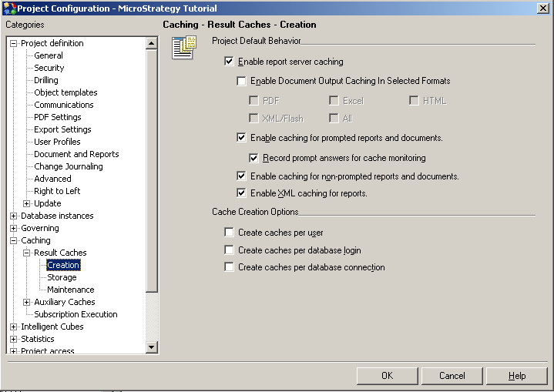
Task: Expand the Database instances node
Action: click(x=13, y=216)
